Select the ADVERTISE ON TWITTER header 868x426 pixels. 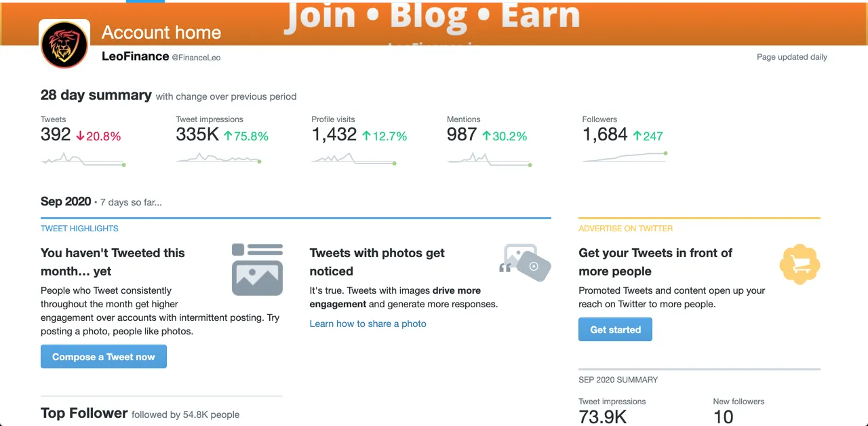click(x=625, y=229)
